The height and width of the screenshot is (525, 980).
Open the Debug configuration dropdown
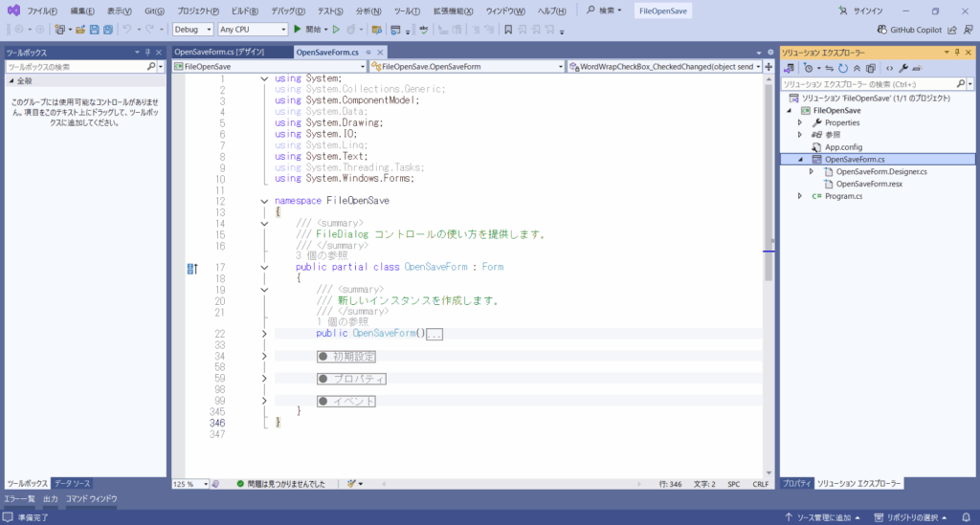[194, 30]
